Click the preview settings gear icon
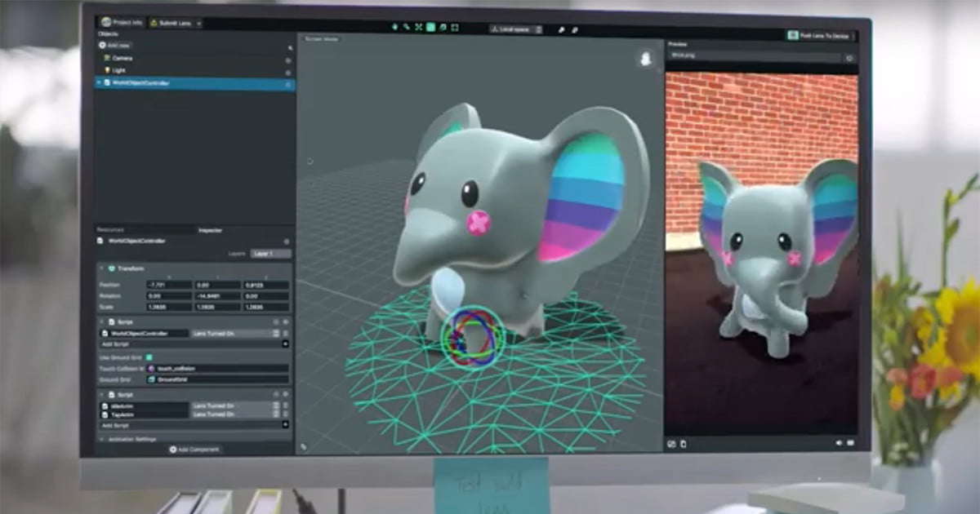Viewport: 980px width, 514px height. pos(849,58)
